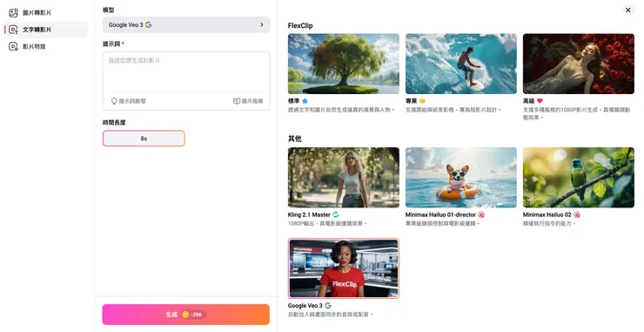Click the 自動加入與畫面同步的音效或配音 description
The height and width of the screenshot is (332, 644).
[330, 315]
